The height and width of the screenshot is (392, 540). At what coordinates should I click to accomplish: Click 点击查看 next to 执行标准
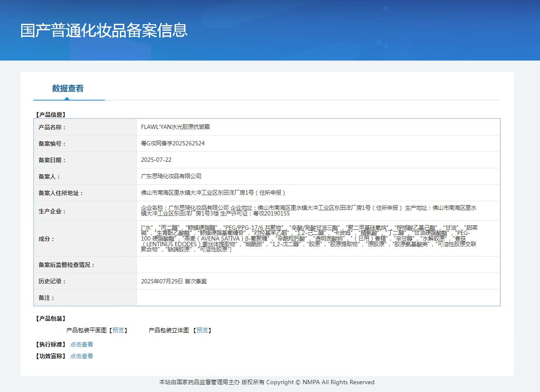pyautogui.click(x=81, y=344)
